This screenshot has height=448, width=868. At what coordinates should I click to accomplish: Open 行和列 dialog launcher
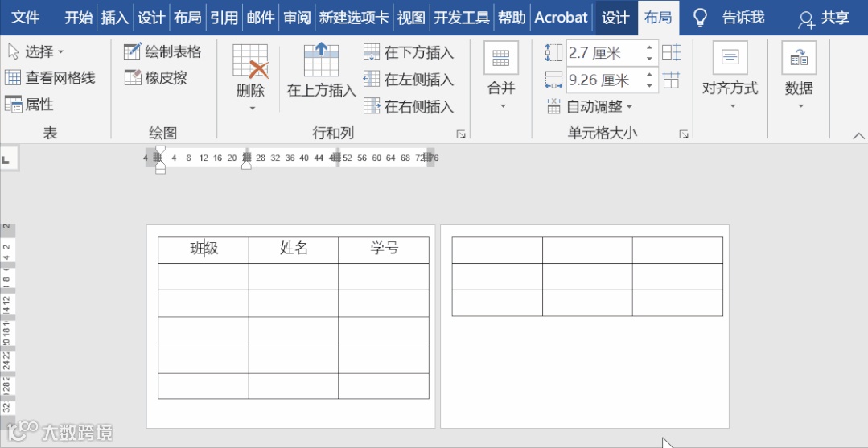coord(461,134)
